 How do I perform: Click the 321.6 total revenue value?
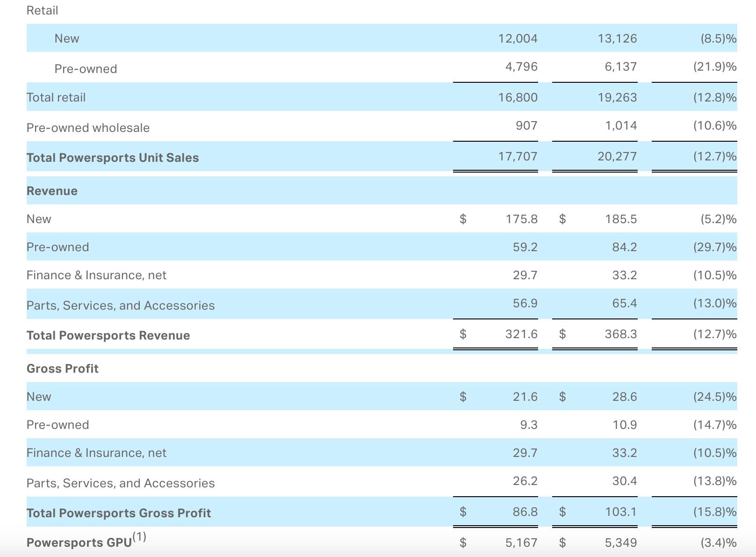click(521, 334)
